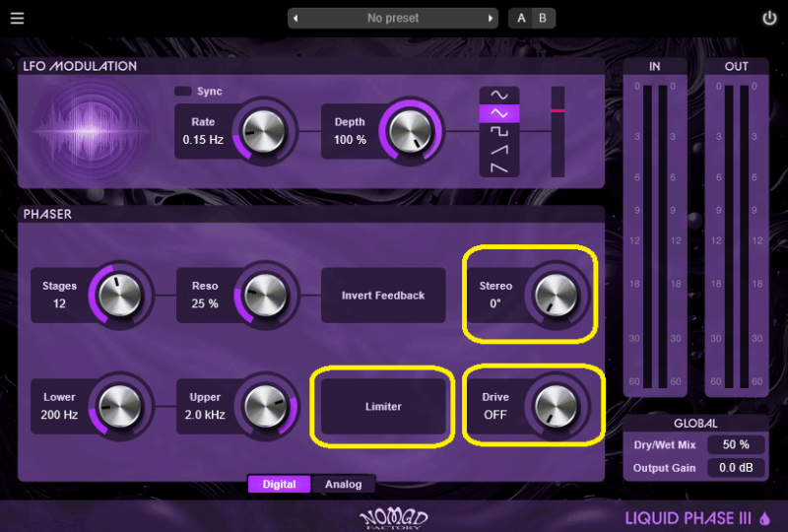Toggle the plugin power bypass icon

[769, 18]
